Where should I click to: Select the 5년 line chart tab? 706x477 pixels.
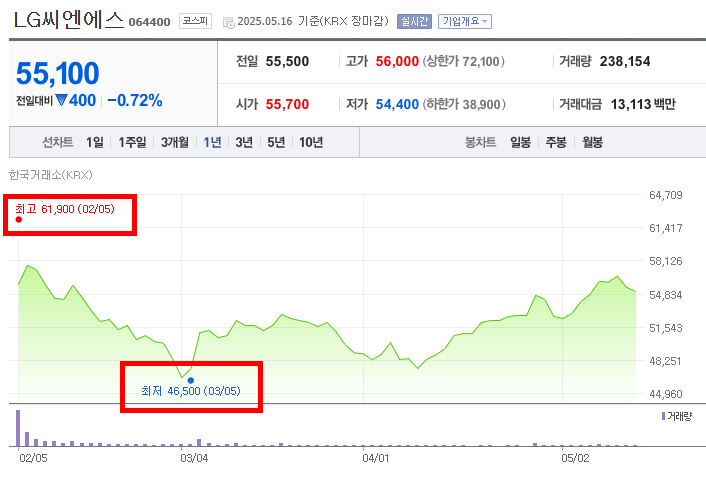(x=276, y=142)
